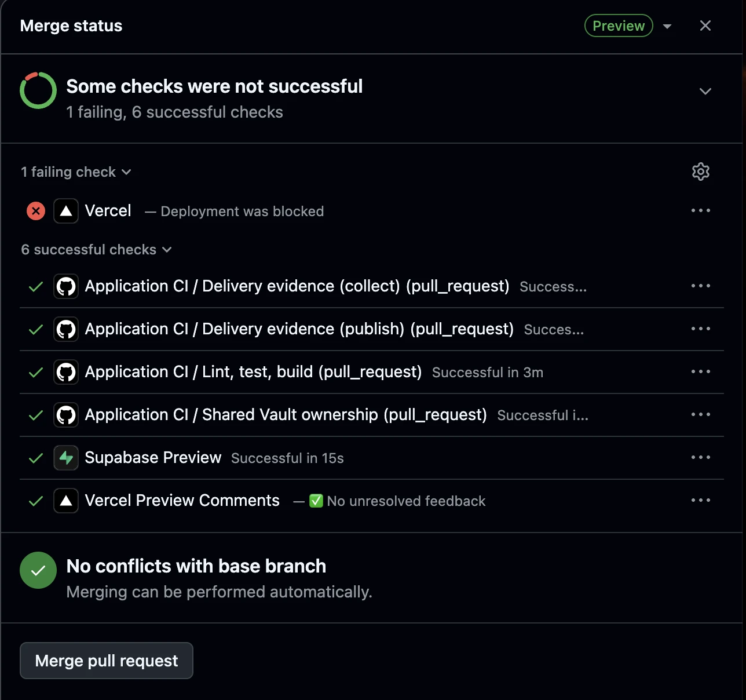Open Application CI / Delivery evidence (collect) check
746x700 pixels.
point(297,286)
